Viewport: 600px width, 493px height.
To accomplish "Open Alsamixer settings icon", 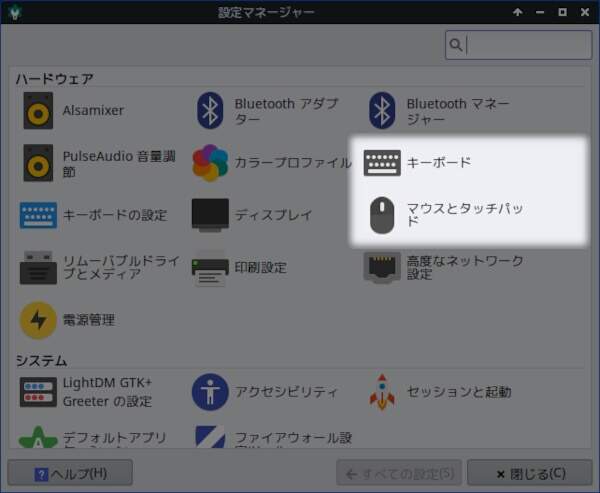I will [38, 111].
